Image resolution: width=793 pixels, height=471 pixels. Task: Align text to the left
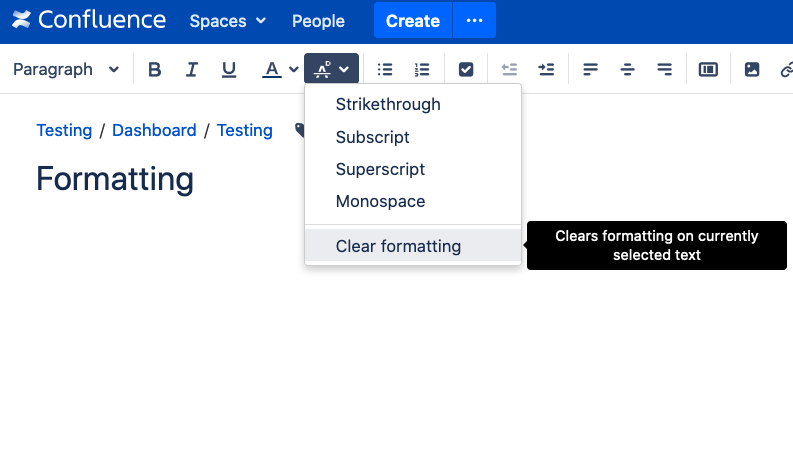590,69
